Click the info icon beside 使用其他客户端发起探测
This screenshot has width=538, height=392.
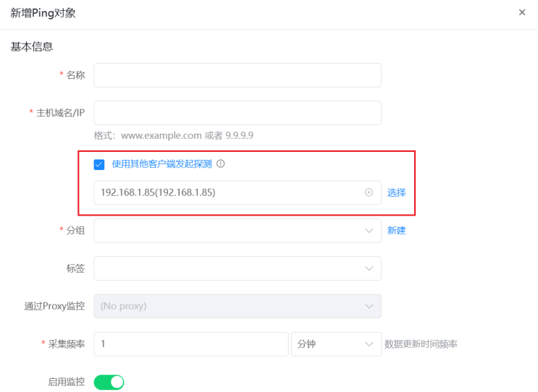coord(221,163)
